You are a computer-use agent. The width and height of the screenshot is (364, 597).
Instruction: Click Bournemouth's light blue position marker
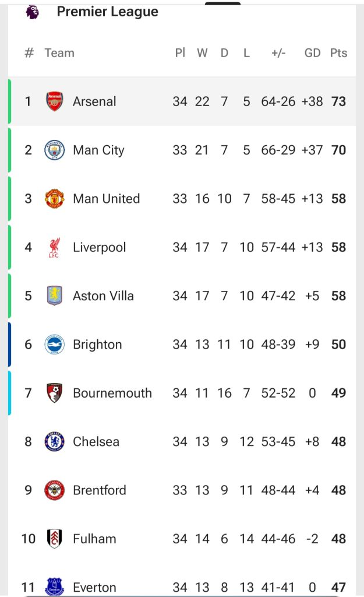pos(10,393)
